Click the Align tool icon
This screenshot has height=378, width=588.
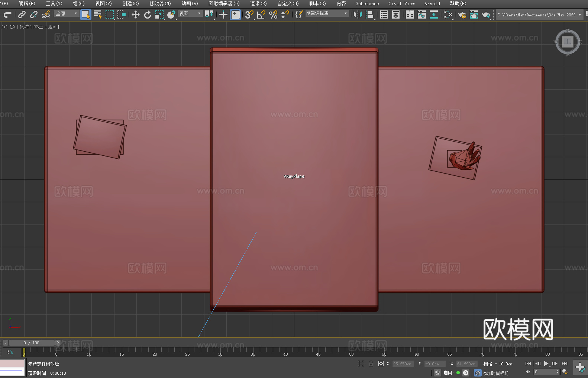pos(370,14)
